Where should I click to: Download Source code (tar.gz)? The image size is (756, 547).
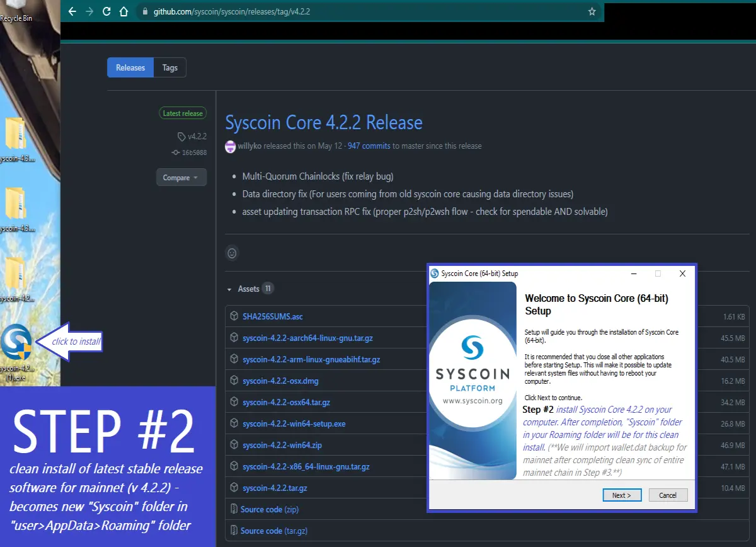275,531
